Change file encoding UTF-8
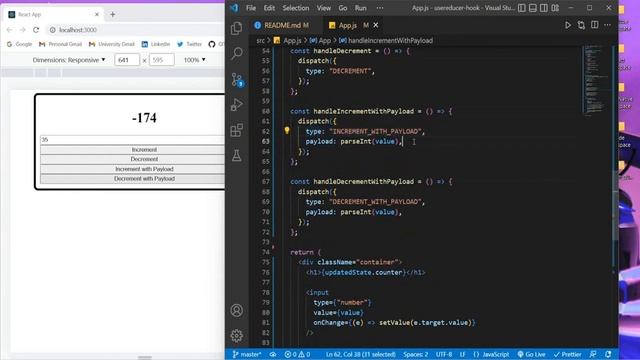 click(444, 354)
